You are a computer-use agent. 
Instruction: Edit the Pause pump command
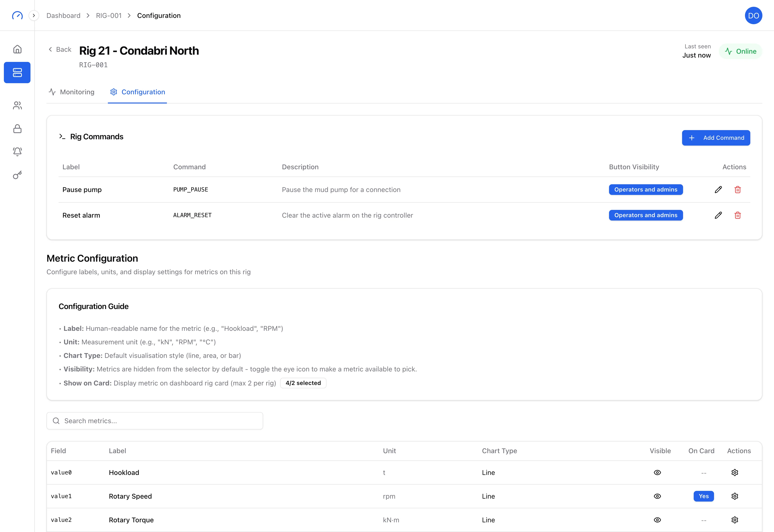tap(718, 190)
